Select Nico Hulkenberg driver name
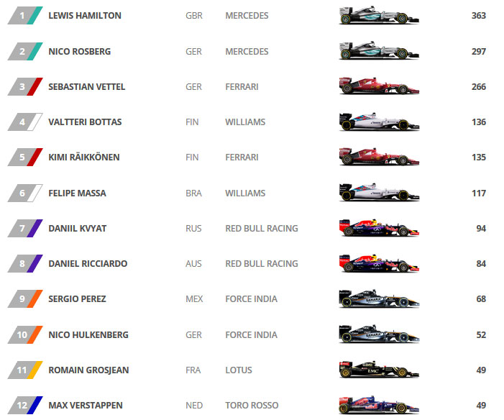The height and width of the screenshot is (420, 504). tap(88, 335)
